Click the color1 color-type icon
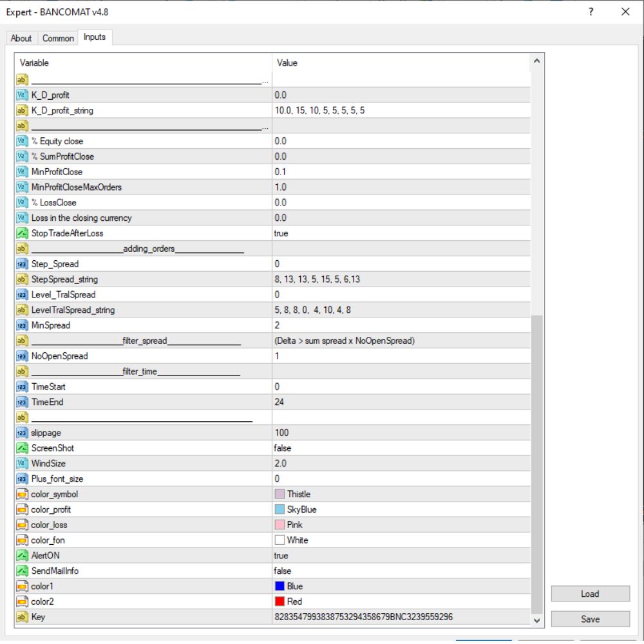Image resolution: width=644 pixels, height=644 pixels. (22, 587)
